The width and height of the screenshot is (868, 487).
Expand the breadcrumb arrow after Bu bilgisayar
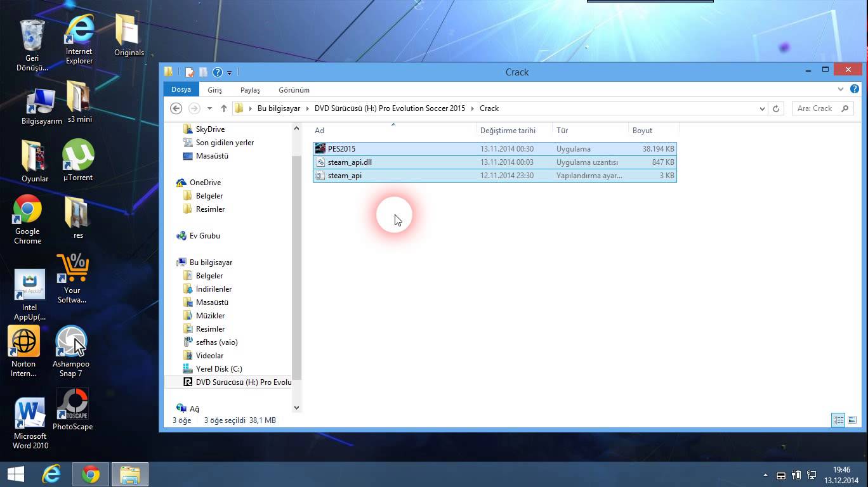308,108
